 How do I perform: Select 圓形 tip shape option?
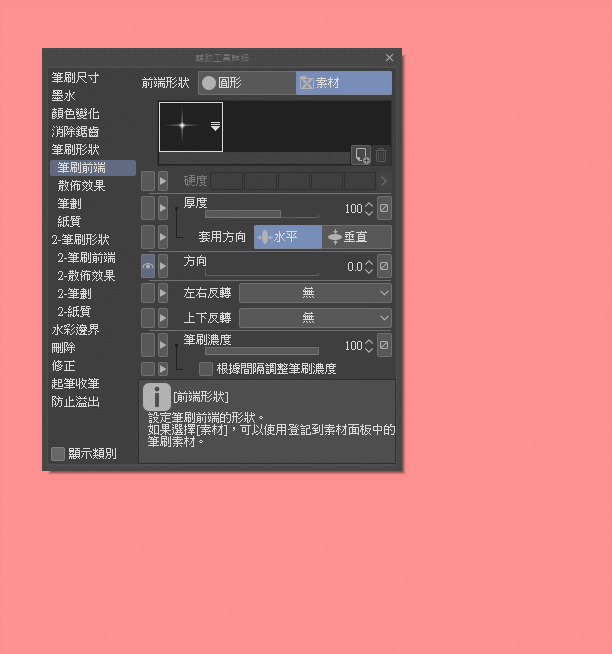tap(247, 83)
